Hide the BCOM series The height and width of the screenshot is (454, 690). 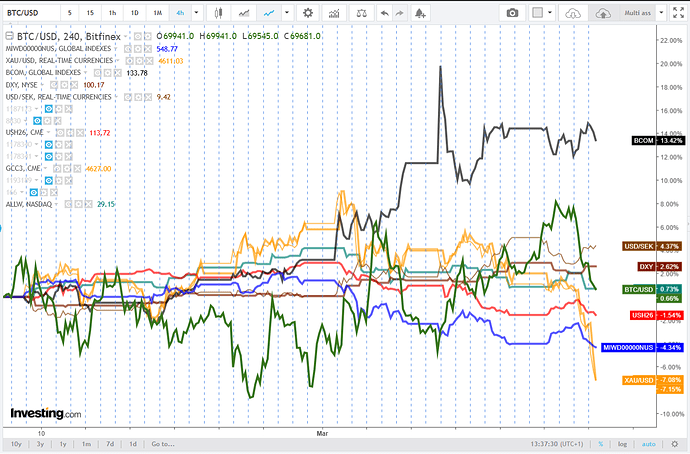point(98,73)
